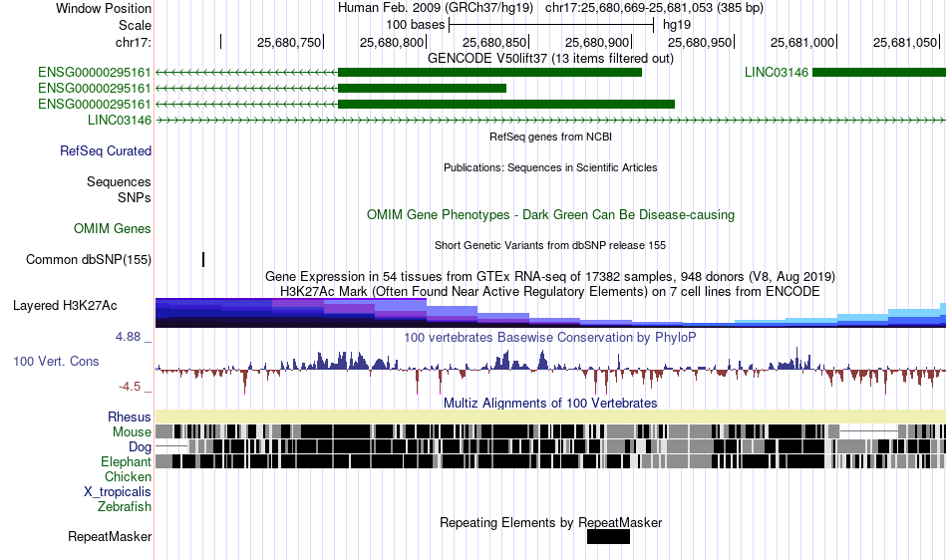Screen dimensions: 947x560
Task: Click the left-side LINC03146 gene label
Action: point(120,121)
